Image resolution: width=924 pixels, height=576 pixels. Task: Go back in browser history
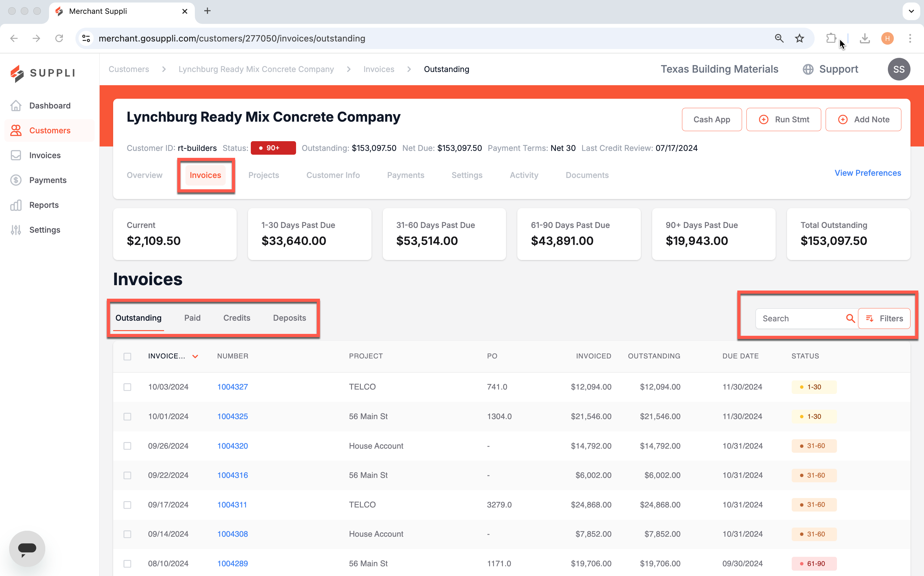pos(14,38)
